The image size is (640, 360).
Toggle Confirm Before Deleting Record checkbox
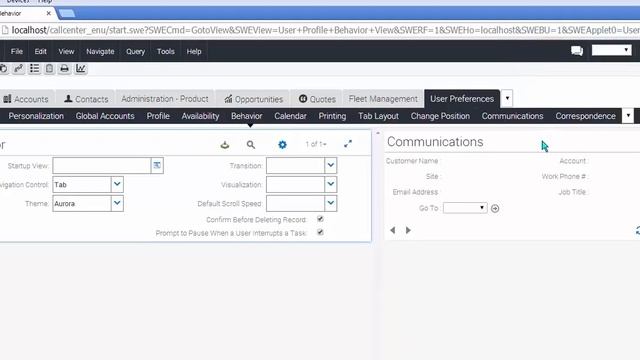coord(320,219)
